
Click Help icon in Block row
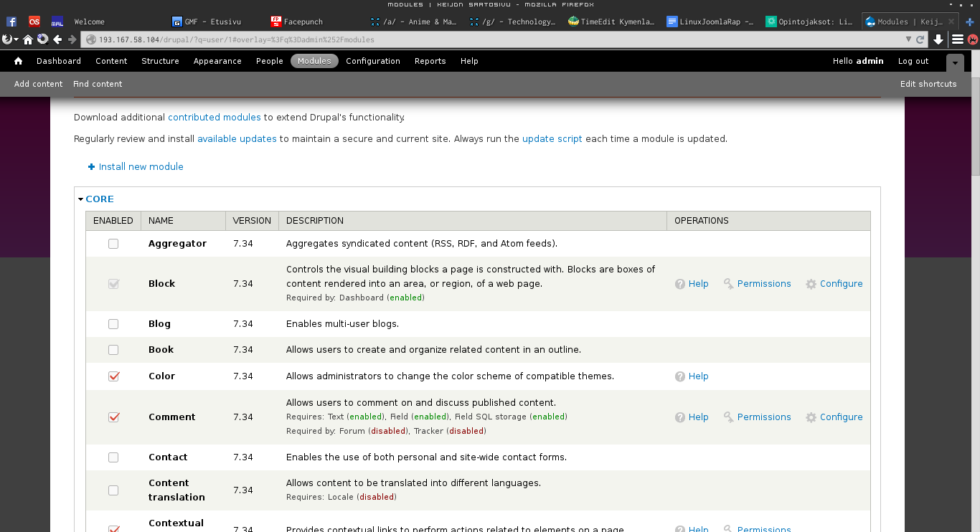tap(680, 284)
